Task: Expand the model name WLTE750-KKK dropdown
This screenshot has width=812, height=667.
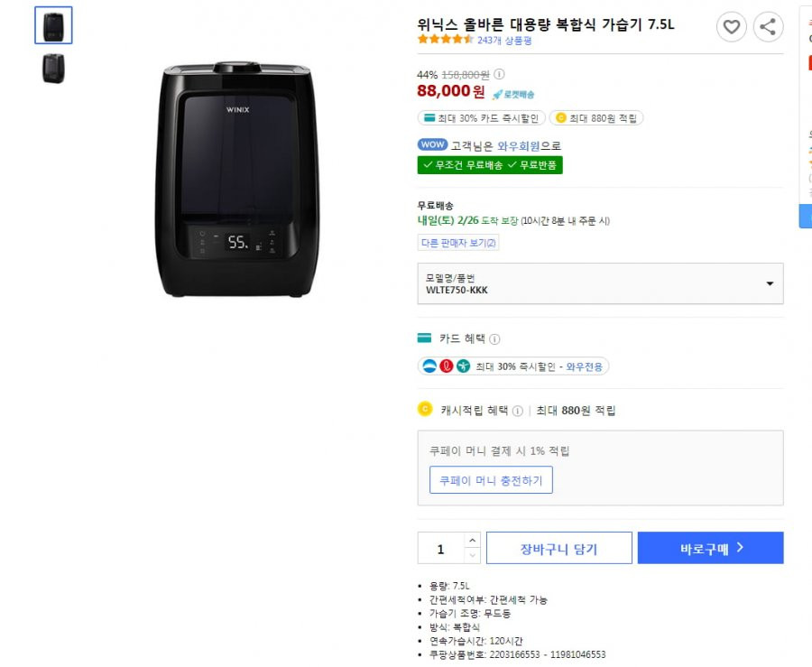Action: [x=600, y=283]
